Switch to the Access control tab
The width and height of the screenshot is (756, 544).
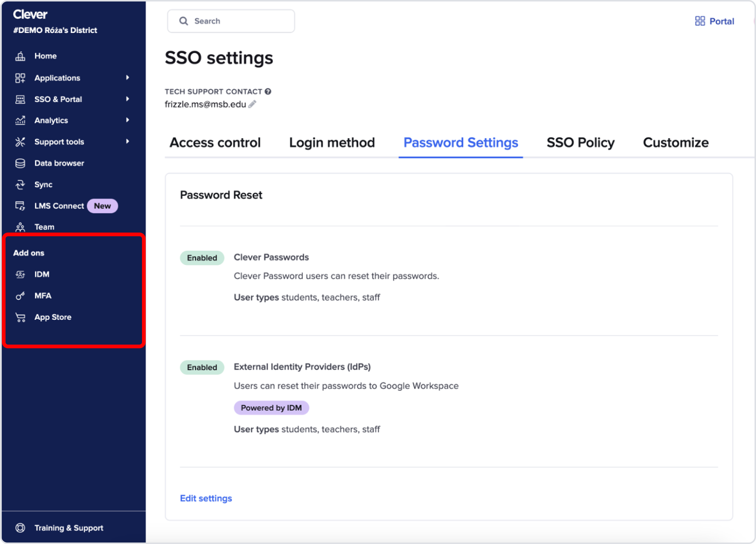click(x=215, y=143)
